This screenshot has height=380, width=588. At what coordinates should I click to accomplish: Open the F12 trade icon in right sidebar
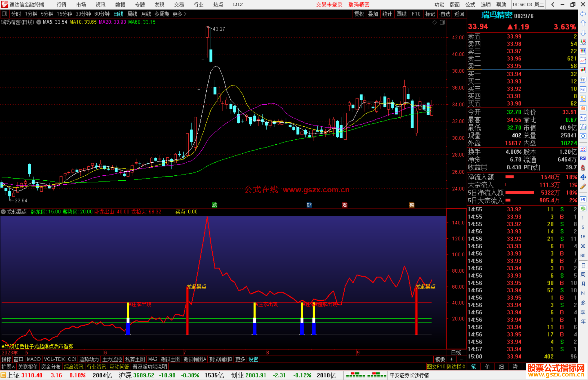tap(583, 118)
